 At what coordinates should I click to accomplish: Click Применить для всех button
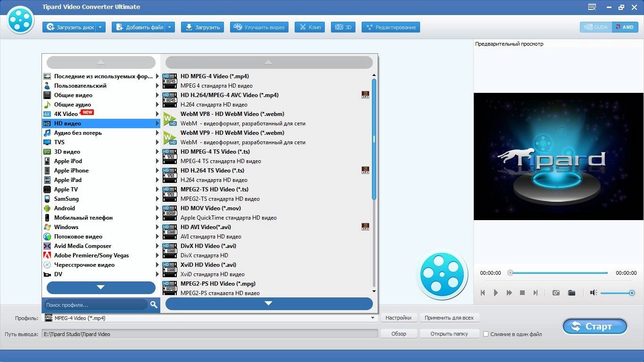[x=449, y=318]
